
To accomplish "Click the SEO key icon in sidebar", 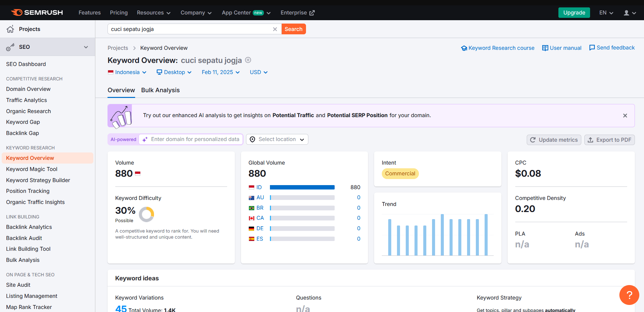I will click(10, 47).
